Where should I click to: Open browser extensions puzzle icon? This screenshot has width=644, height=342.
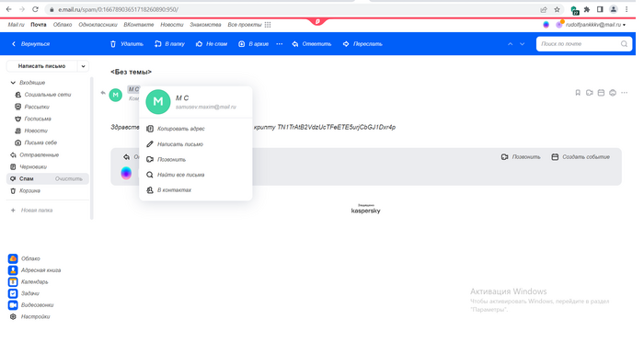(x=587, y=9)
